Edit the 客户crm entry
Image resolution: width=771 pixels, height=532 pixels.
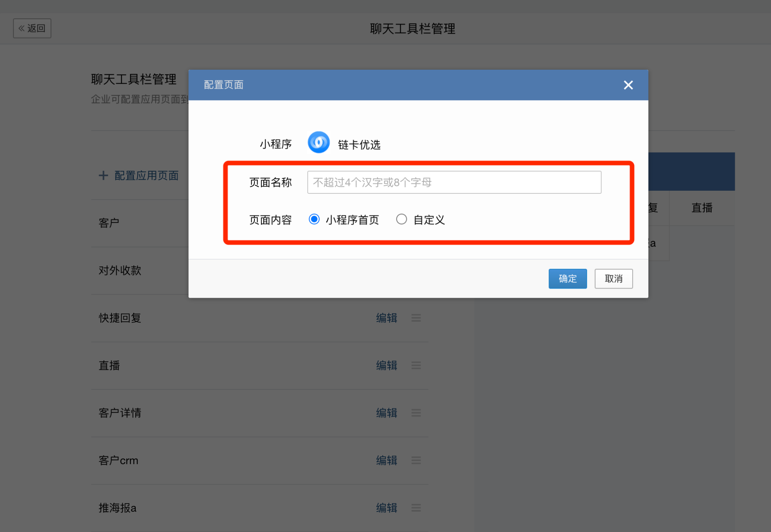pyautogui.click(x=386, y=460)
